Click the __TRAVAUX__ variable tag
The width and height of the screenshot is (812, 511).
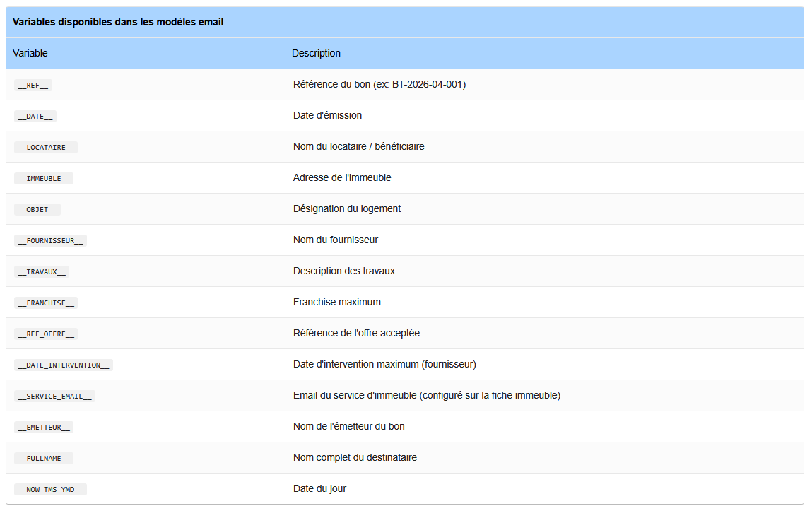click(42, 271)
